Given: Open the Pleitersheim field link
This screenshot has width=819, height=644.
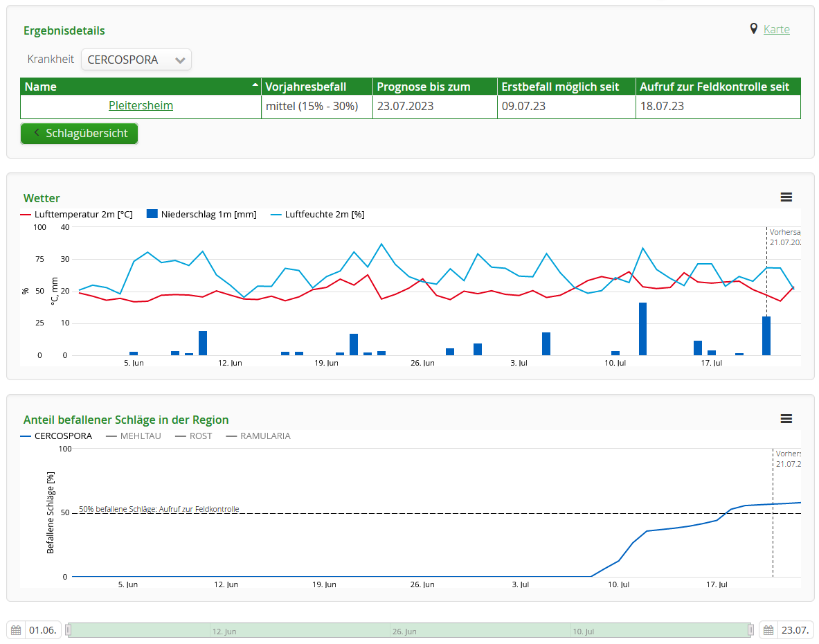Looking at the screenshot, I should (x=141, y=106).
